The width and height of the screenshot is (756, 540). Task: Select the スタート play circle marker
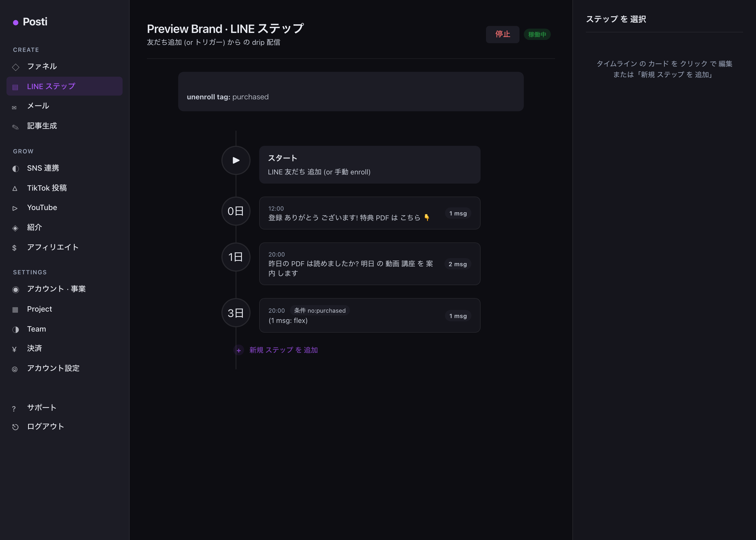click(x=236, y=160)
